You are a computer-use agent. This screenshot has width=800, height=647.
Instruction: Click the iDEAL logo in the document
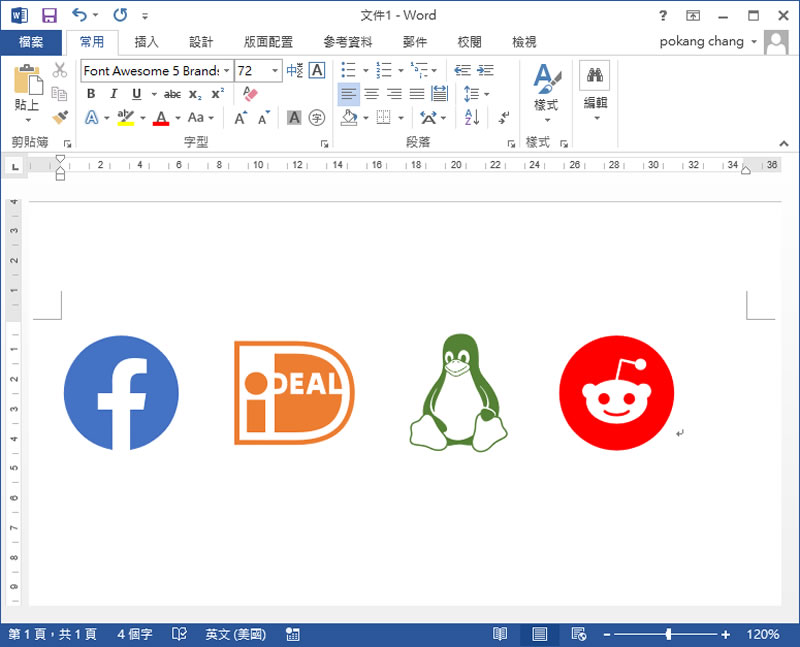(294, 392)
